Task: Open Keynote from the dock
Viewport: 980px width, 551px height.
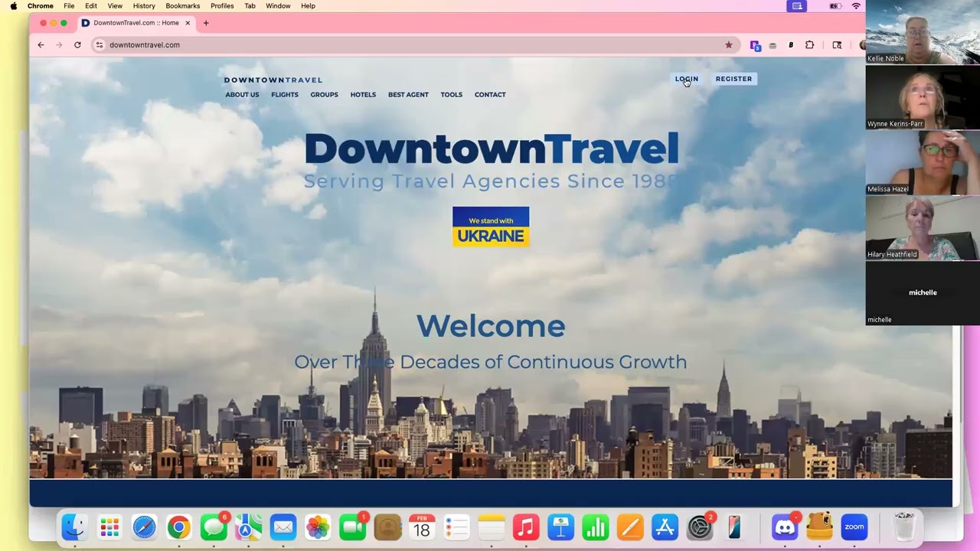Action: tap(561, 527)
